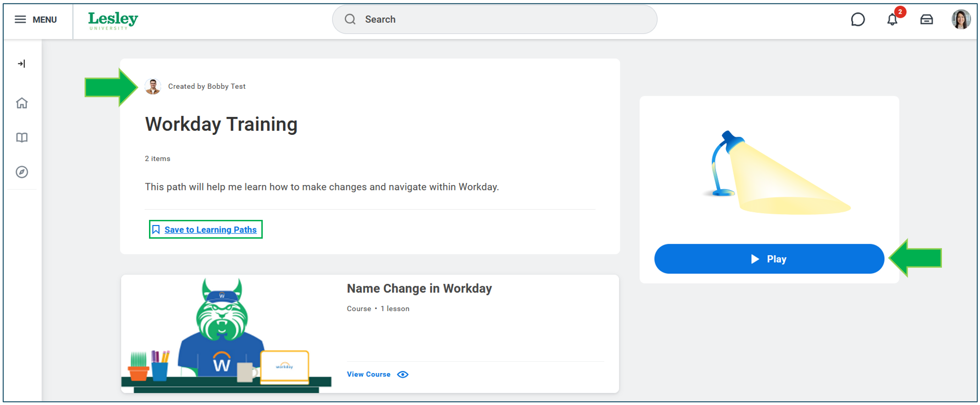Open the Name Change in Workday title
This screenshot has height=405, width=980.
pos(419,288)
